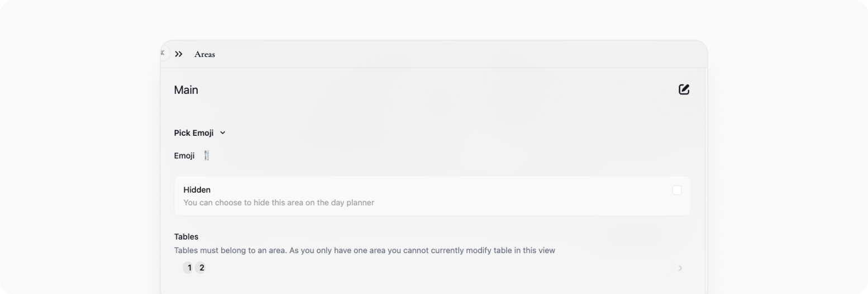868x294 pixels.
Task: Click the tables restriction note text
Action: click(365, 250)
